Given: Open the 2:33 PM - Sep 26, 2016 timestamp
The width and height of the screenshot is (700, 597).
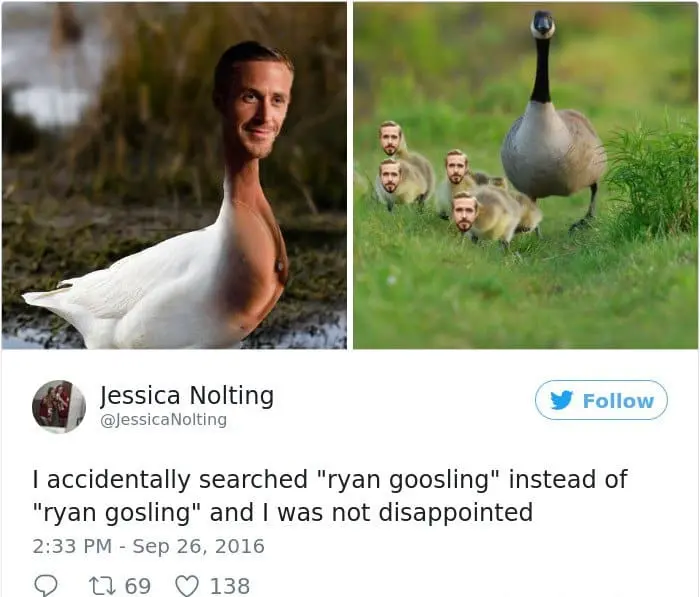Looking at the screenshot, I should 148,546.
